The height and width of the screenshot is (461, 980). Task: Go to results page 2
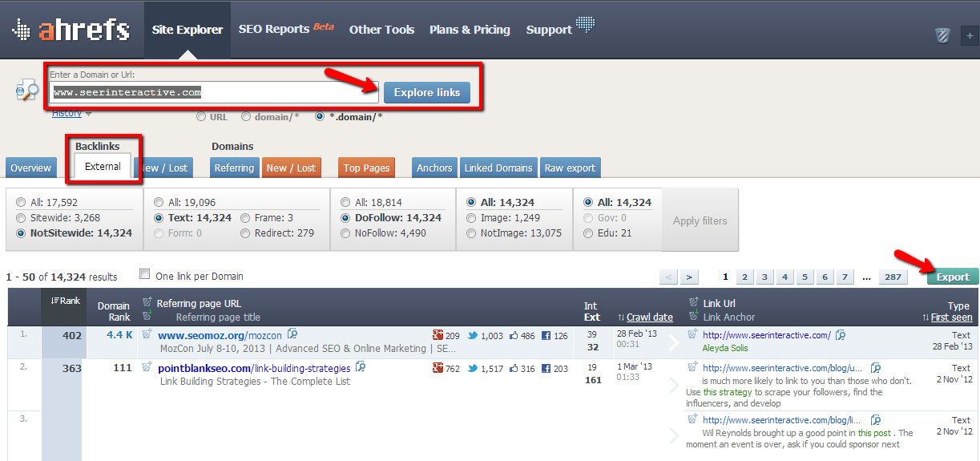pyautogui.click(x=744, y=277)
